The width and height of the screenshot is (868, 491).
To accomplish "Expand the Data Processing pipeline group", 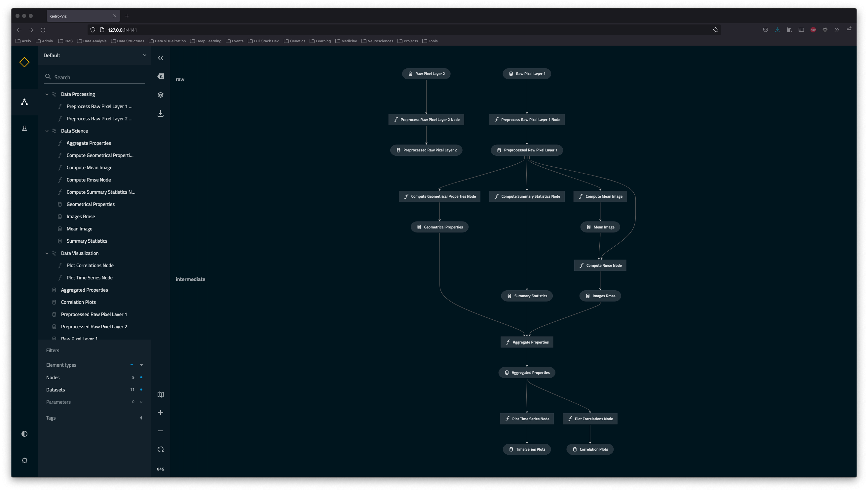I will pos(47,94).
